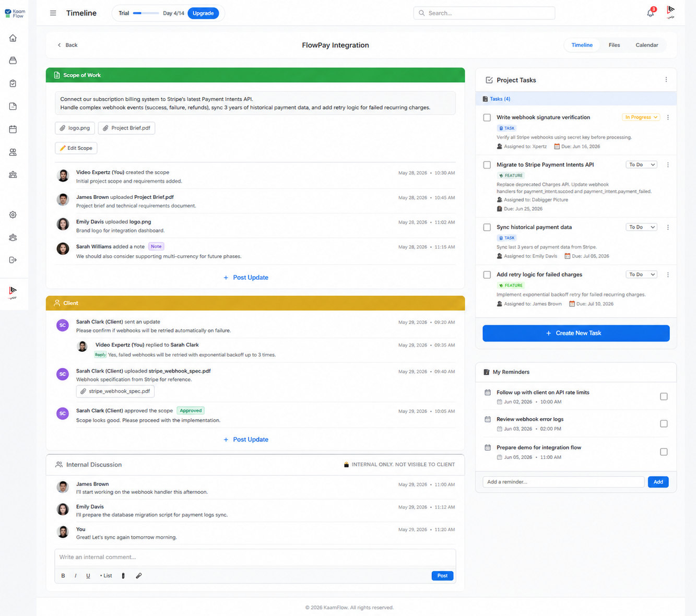696x616 pixels.
Task: Open the In Progress status dropdown
Action: click(x=641, y=117)
